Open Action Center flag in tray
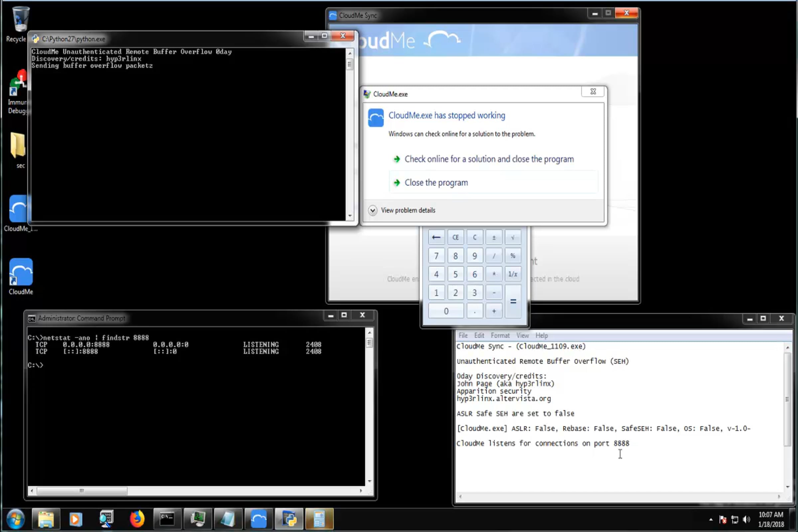 point(723,519)
